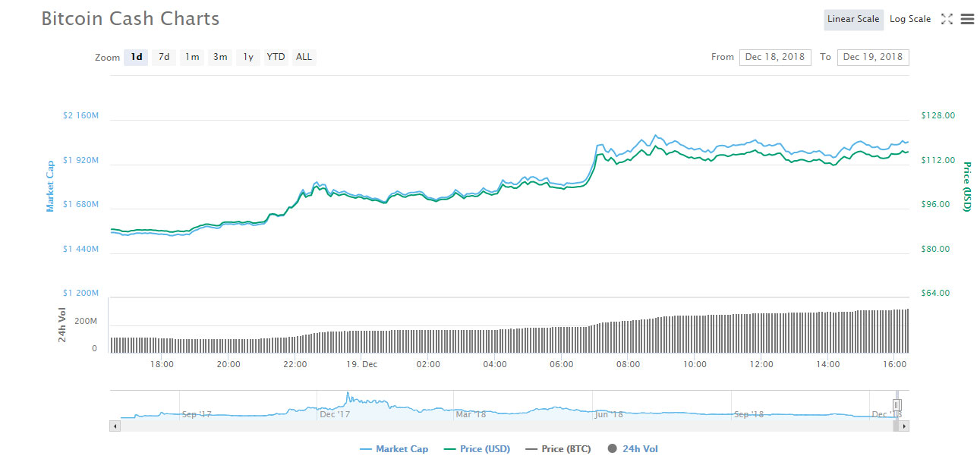Select the 3m zoom range
Viewport: 980px width, 462px height.
pyautogui.click(x=220, y=57)
